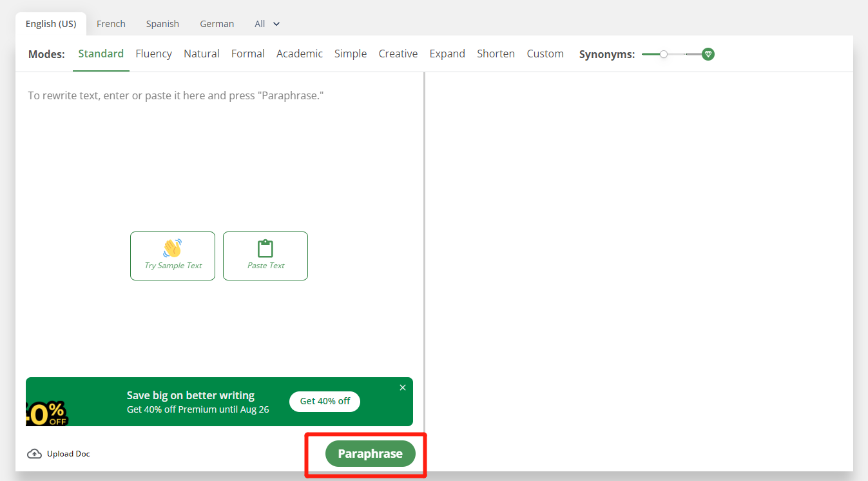The image size is (868, 481).
Task: Click the "Get 40% off Premium until Aug 26" text
Action: click(x=198, y=409)
